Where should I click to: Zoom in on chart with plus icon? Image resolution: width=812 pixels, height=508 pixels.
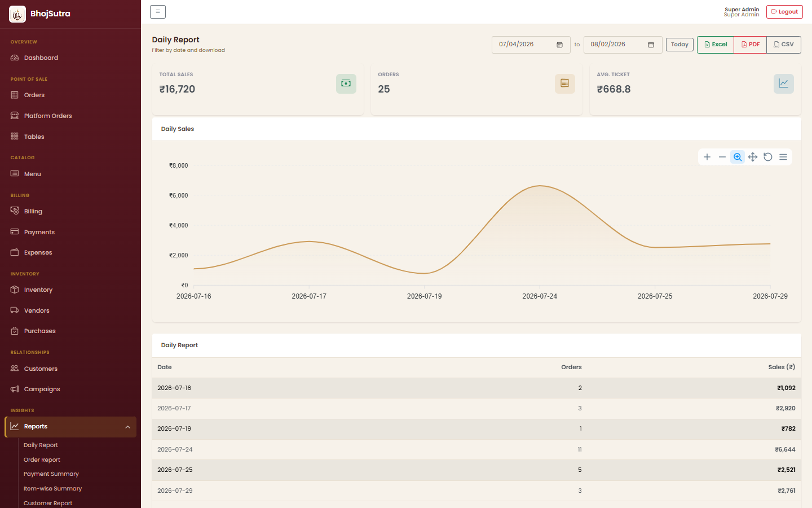[x=707, y=157]
